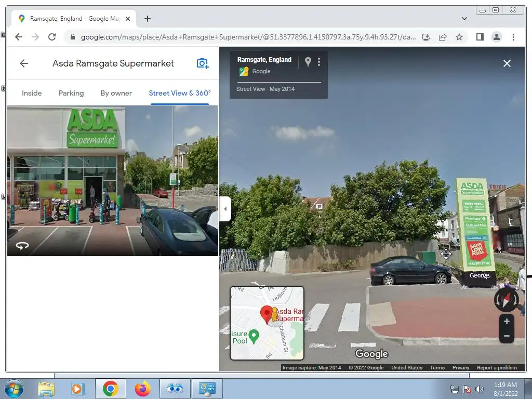
Task: Open Firefox from the taskbar
Action: [x=142, y=389]
